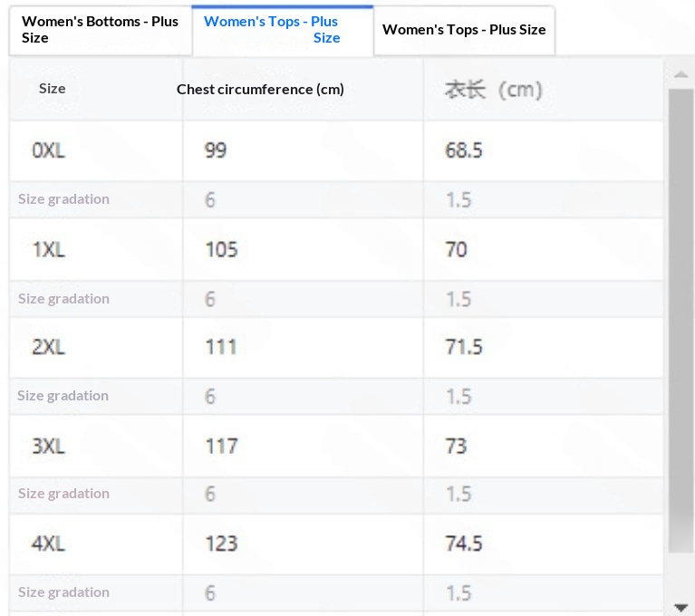Click the Size column header
The height and width of the screenshot is (616, 695).
tap(53, 89)
